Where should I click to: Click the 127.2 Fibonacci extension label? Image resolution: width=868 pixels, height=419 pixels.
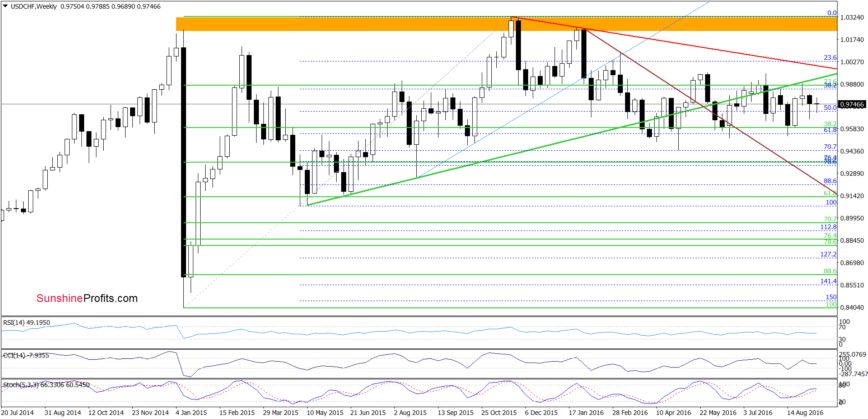pos(828,254)
